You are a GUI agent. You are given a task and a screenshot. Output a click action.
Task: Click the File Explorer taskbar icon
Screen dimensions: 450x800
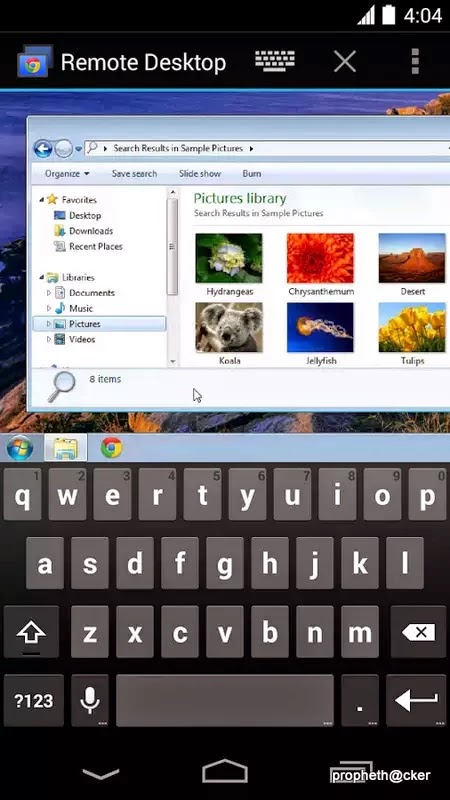pyautogui.click(x=66, y=448)
